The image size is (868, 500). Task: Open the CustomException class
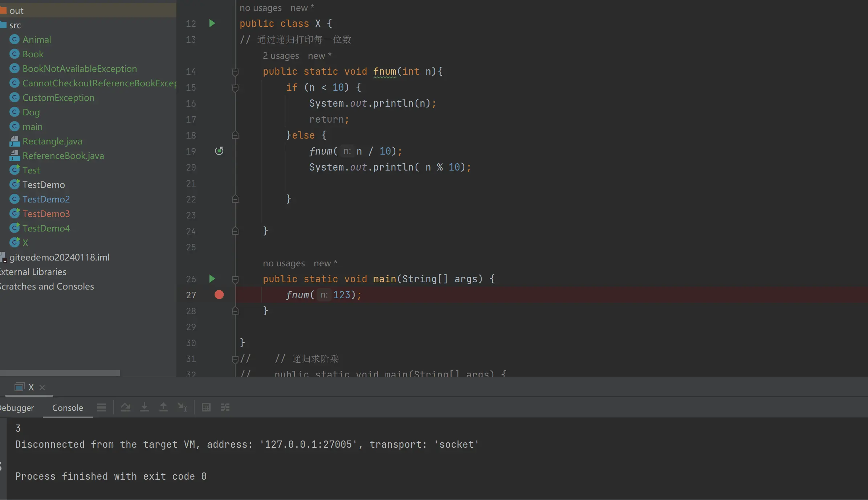58,98
